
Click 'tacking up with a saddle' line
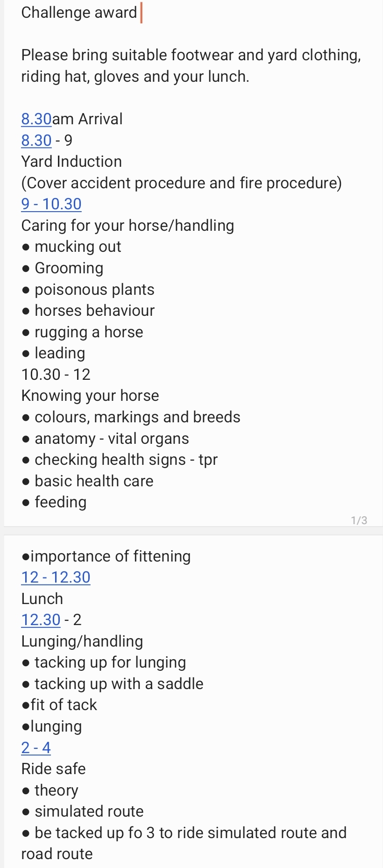[x=119, y=684]
